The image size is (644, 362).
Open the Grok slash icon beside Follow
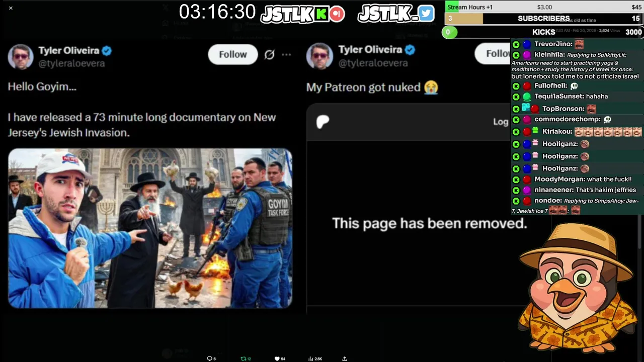click(x=269, y=54)
